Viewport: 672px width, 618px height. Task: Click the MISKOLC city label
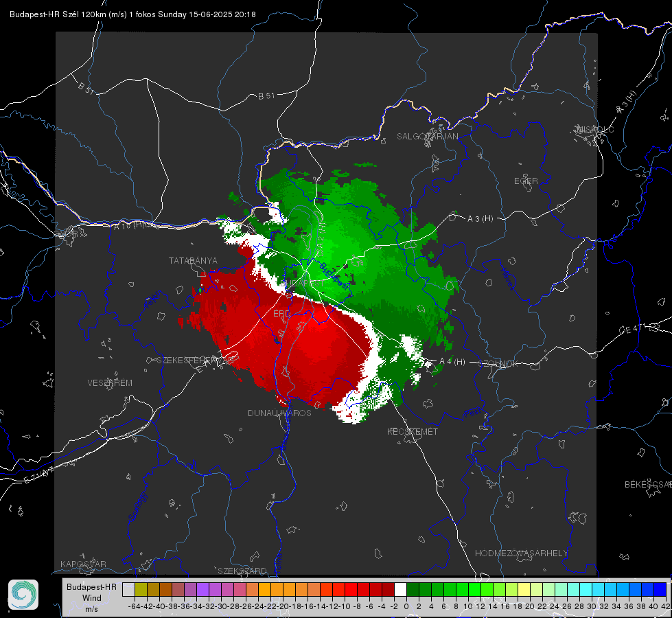pos(595,129)
